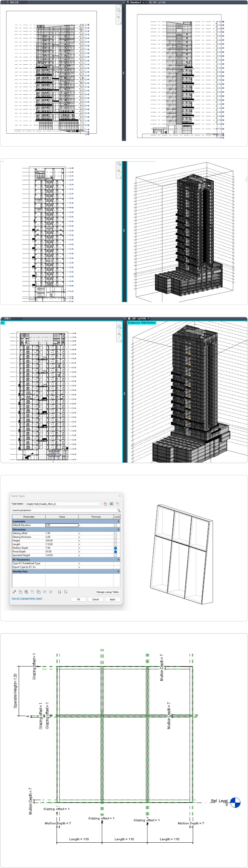
Task: Uncheck the Panel Depth lock checkbox
Action: pos(115,552)
